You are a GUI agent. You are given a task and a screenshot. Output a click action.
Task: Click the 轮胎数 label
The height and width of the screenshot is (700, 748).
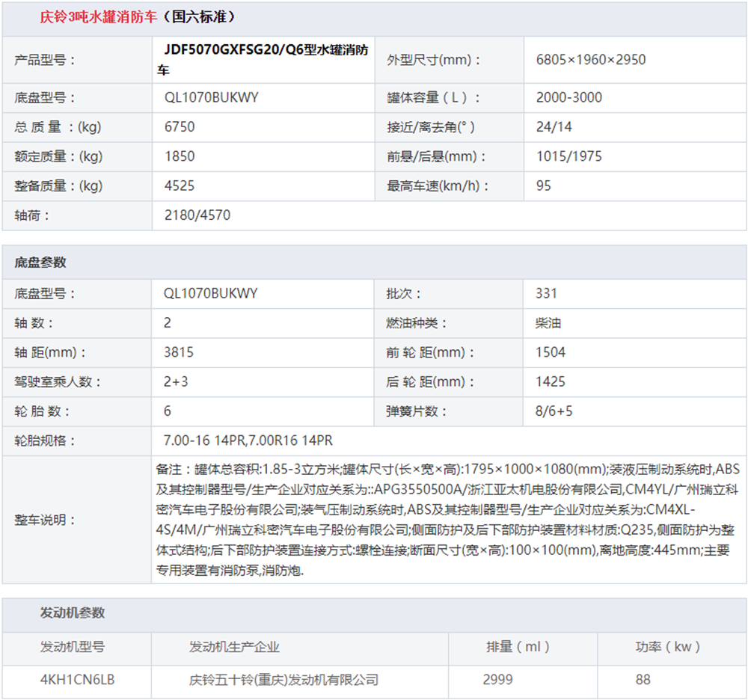pyautogui.click(x=42, y=411)
